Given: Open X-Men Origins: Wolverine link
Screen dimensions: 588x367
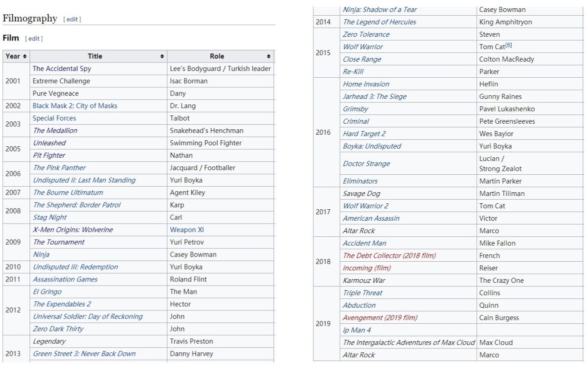Looking at the screenshot, I should pos(73,230).
